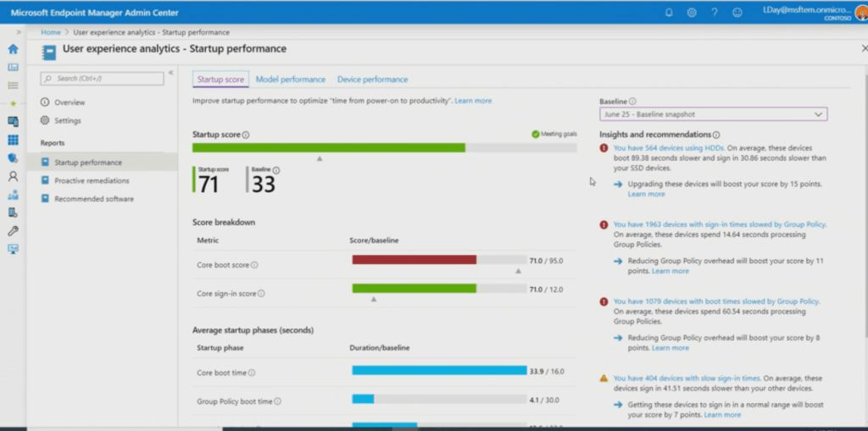Image resolution: width=868 pixels, height=431 pixels.
Task: Open the notifications bell in the header
Action: 669,12
